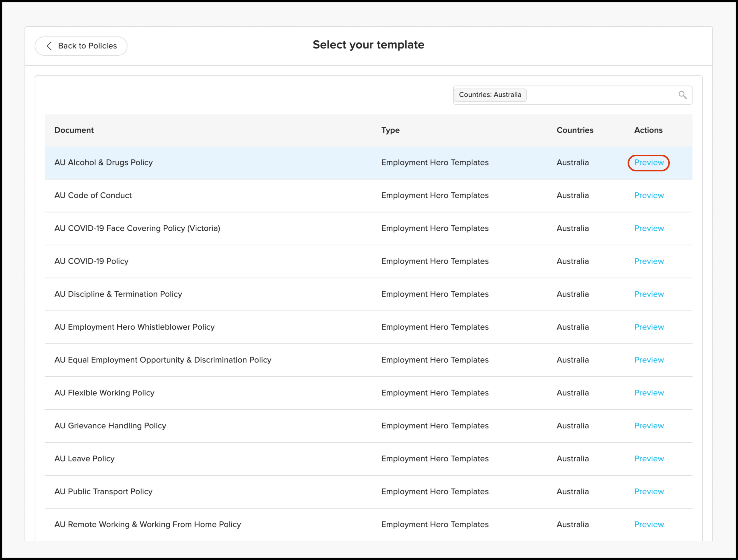
Task: Preview AU Remote Working & Working From Home Policy
Action: 649,525
